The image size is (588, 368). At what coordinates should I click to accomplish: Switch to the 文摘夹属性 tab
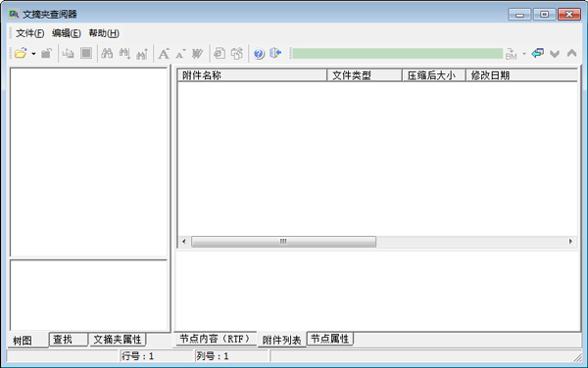118,340
